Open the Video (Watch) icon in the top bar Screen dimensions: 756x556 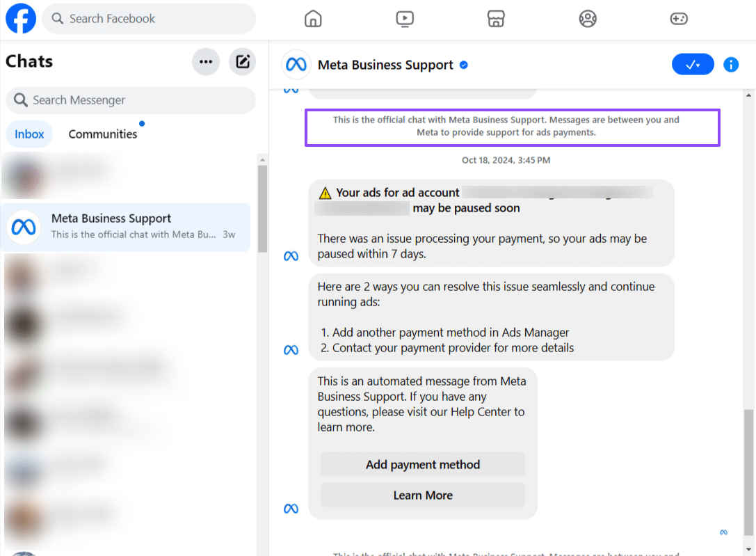point(405,19)
